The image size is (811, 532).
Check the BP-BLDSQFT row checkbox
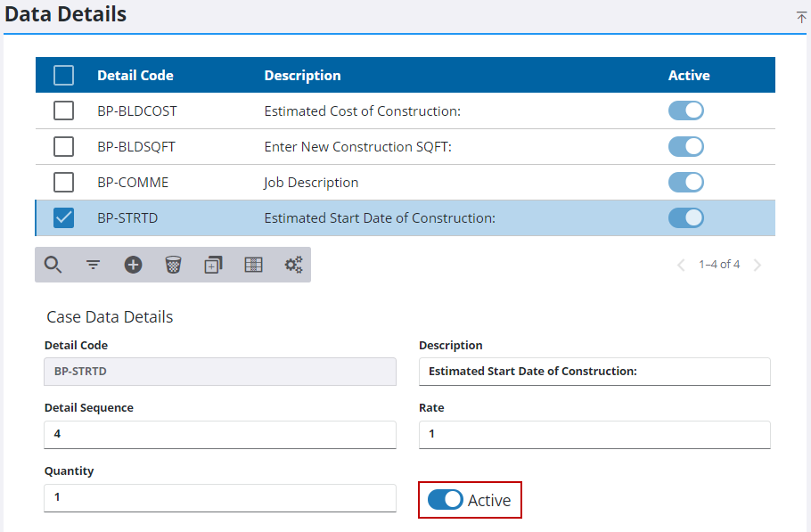click(63, 147)
